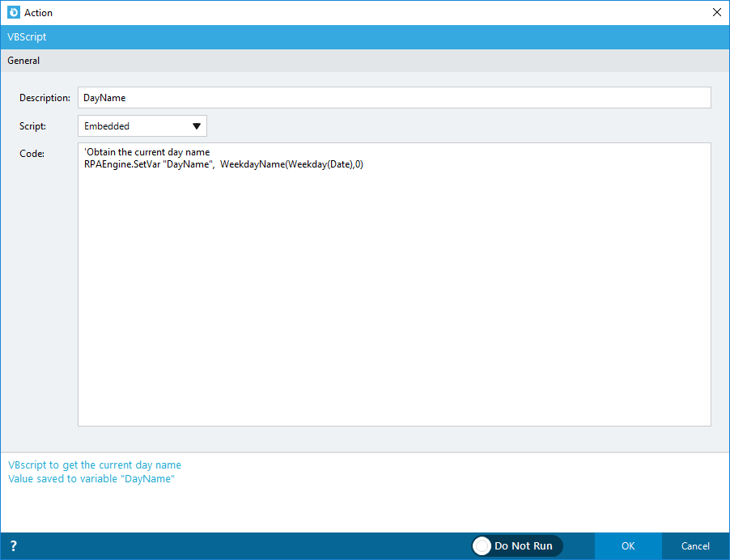730x560 pixels.
Task: Select the comment line about current day name
Action: click(x=146, y=151)
